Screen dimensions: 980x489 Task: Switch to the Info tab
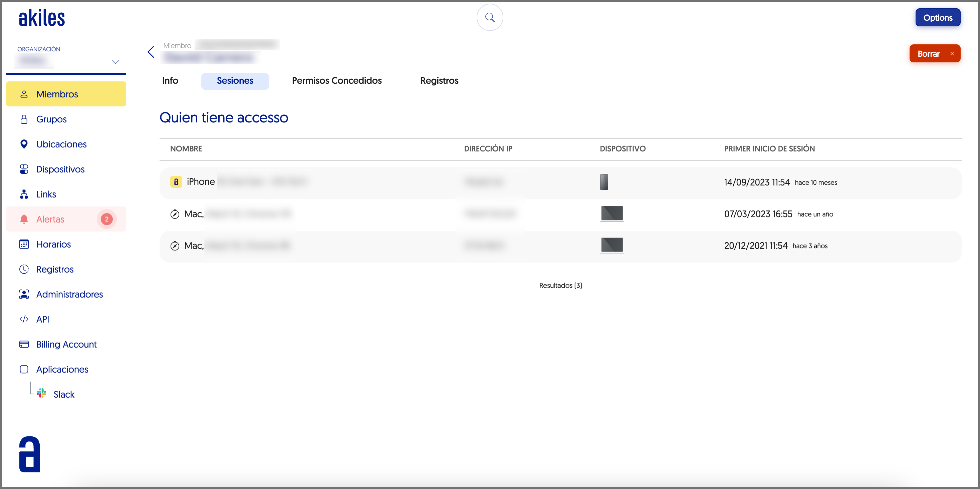170,81
